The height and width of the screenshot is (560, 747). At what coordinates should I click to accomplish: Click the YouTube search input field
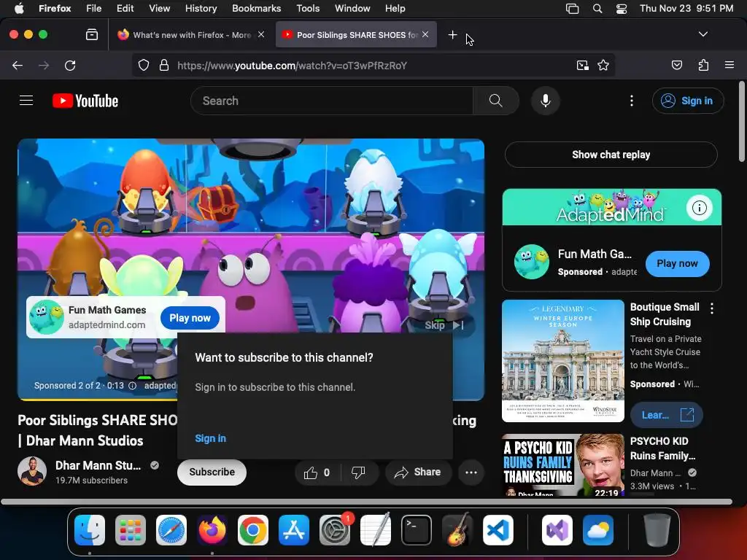[332, 101]
